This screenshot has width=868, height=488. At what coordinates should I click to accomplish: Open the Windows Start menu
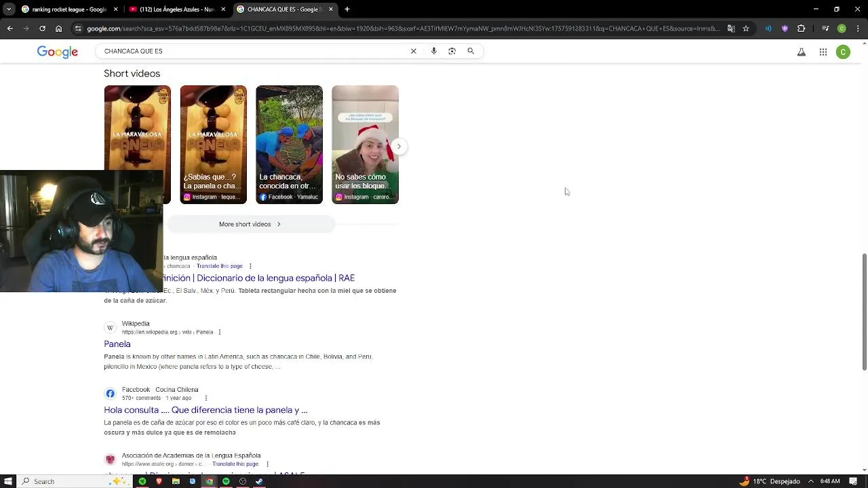pyautogui.click(x=8, y=481)
